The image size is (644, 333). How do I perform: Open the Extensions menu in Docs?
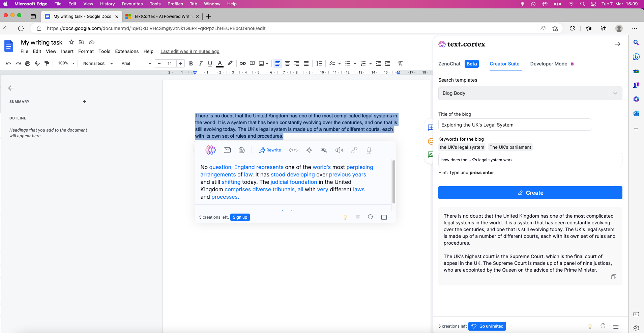127,51
